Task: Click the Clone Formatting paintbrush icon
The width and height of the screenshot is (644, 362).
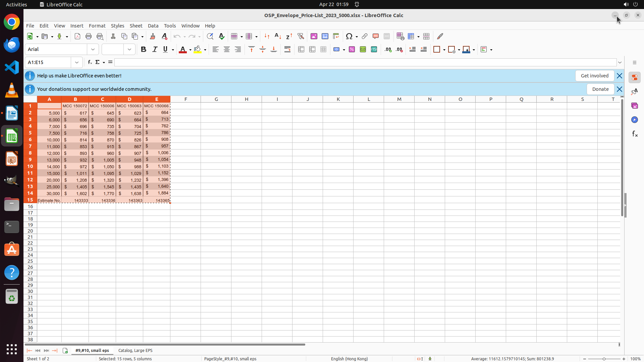Action: point(153,36)
